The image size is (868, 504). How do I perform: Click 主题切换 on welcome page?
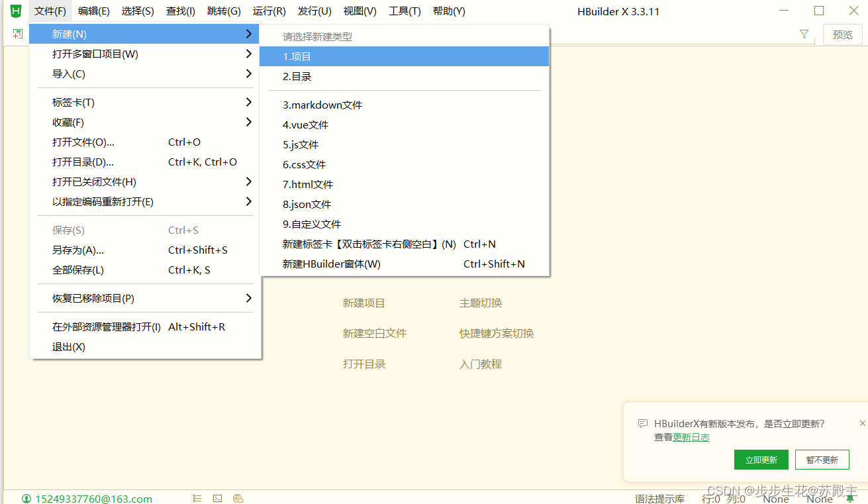coord(481,303)
